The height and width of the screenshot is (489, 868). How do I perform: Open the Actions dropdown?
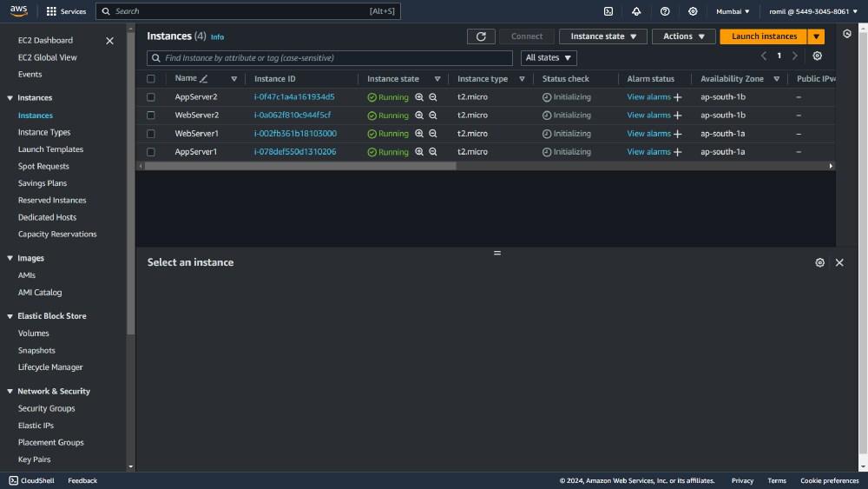684,36
